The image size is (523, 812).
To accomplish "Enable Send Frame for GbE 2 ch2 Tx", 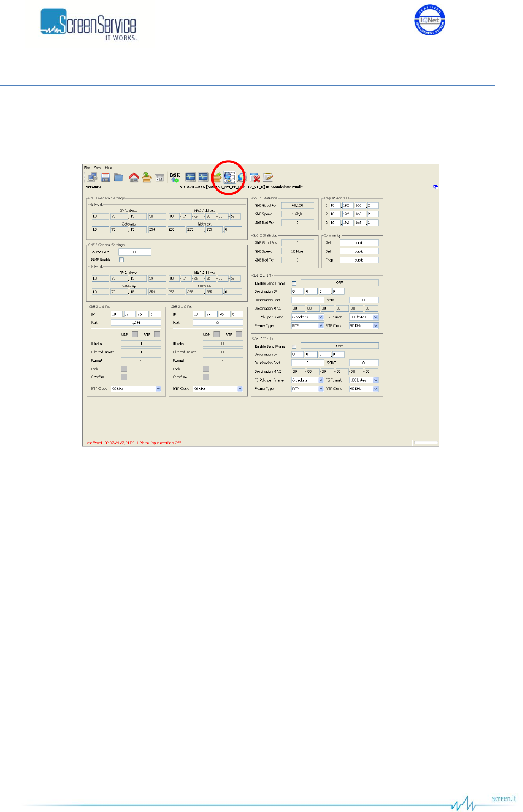I will (294, 347).
